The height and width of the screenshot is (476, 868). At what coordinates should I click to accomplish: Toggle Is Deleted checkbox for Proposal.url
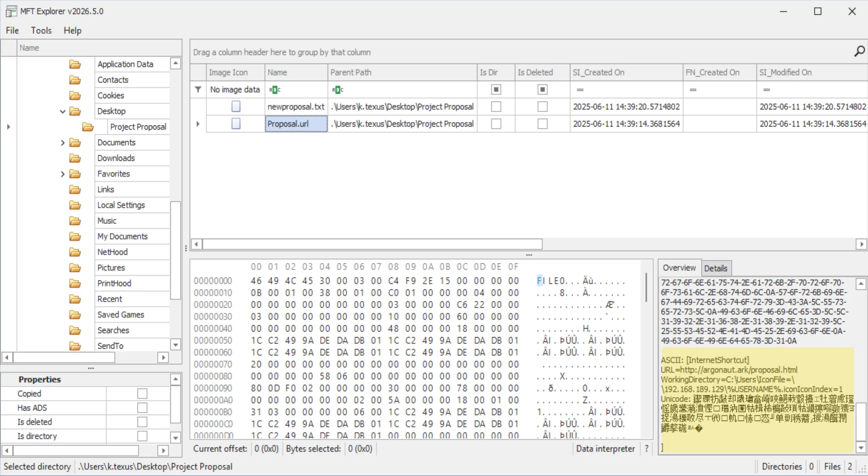pos(543,124)
